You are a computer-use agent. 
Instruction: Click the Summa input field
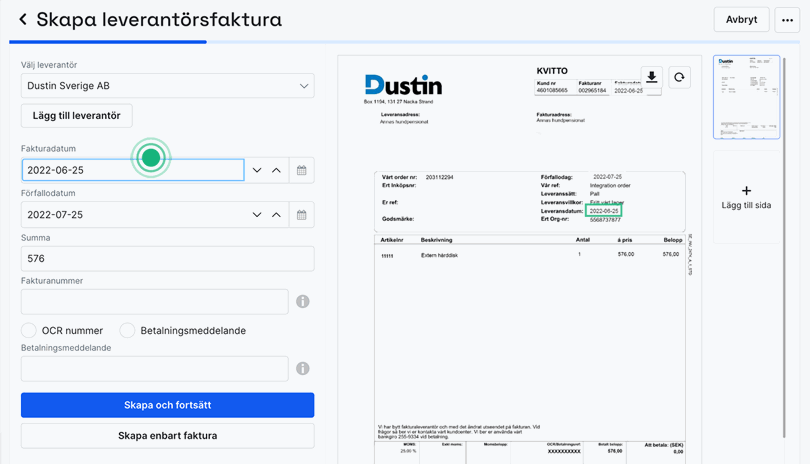click(x=167, y=258)
